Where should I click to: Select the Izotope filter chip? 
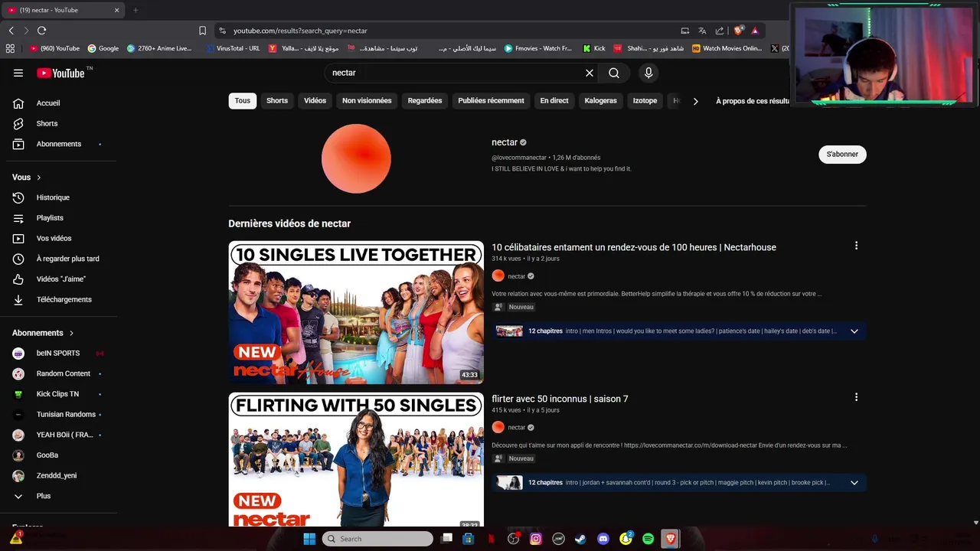click(x=645, y=100)
